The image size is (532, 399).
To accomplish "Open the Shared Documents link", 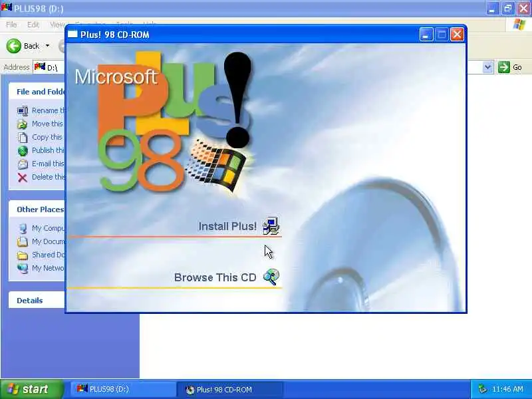I will tap(48, 255).
